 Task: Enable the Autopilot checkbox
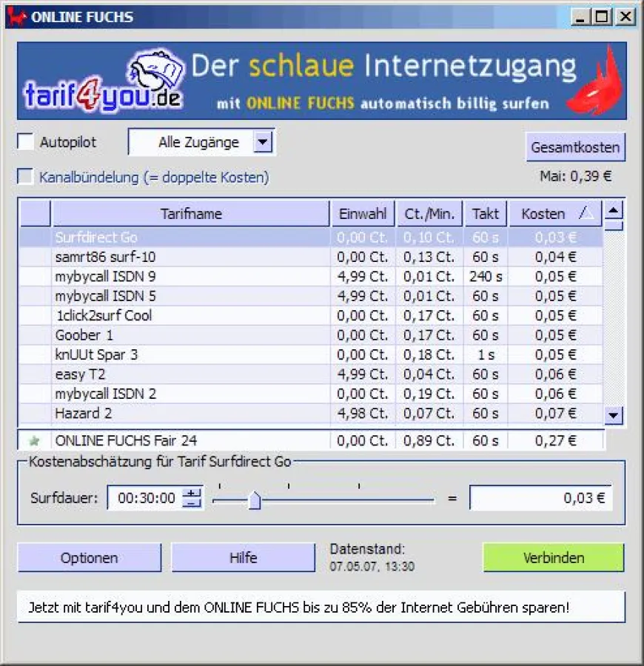[x=26, y=141]
